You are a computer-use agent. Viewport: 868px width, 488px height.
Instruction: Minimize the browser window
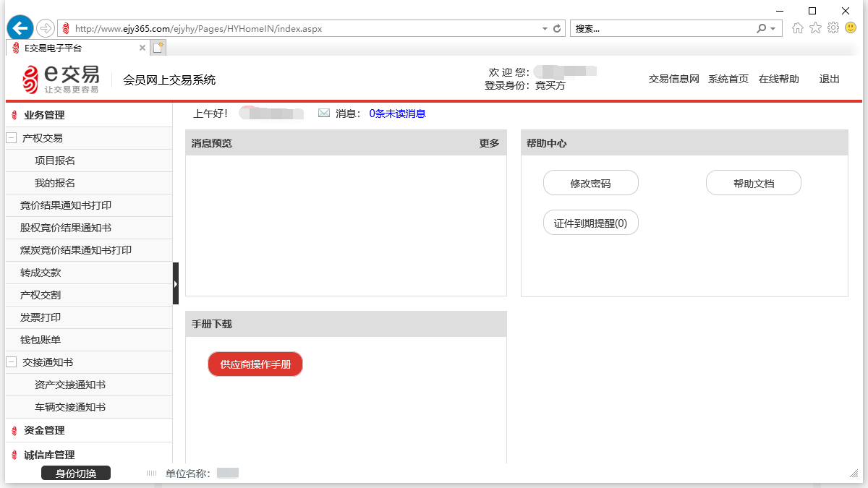[780, 10]
